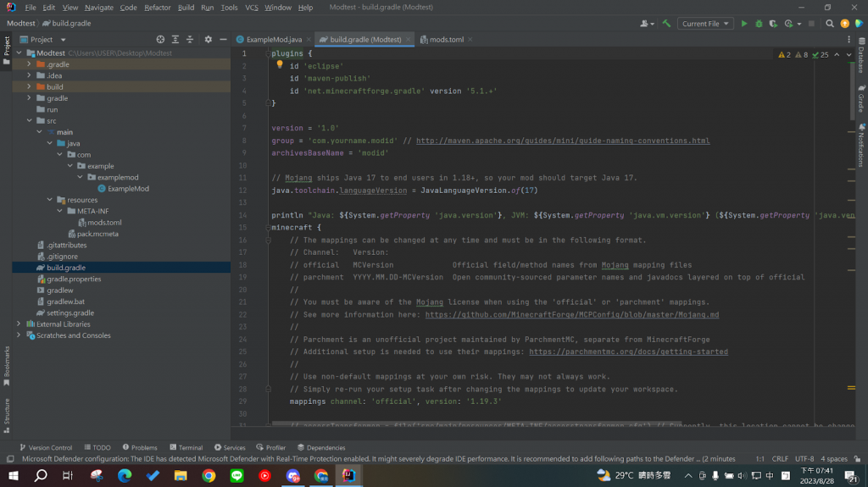Image resolution: width=868 pixels, height=487 pixels.
Task: Start debugging with the bug icon
Action: click(759, 24)
